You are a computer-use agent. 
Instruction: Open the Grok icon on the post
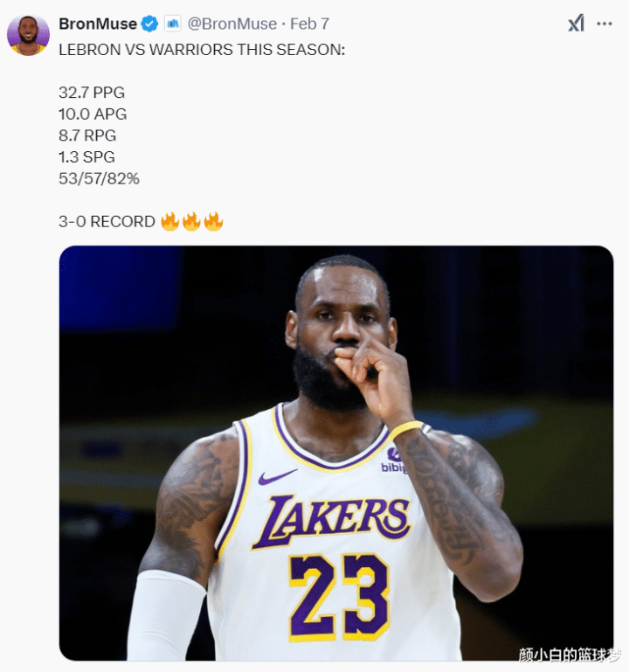(576, 24)
